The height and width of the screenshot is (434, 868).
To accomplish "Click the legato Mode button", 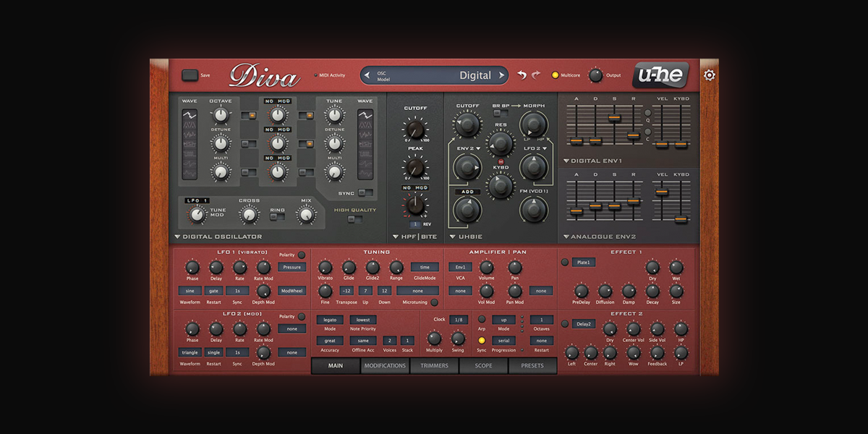I will click(x=330, y=320).
